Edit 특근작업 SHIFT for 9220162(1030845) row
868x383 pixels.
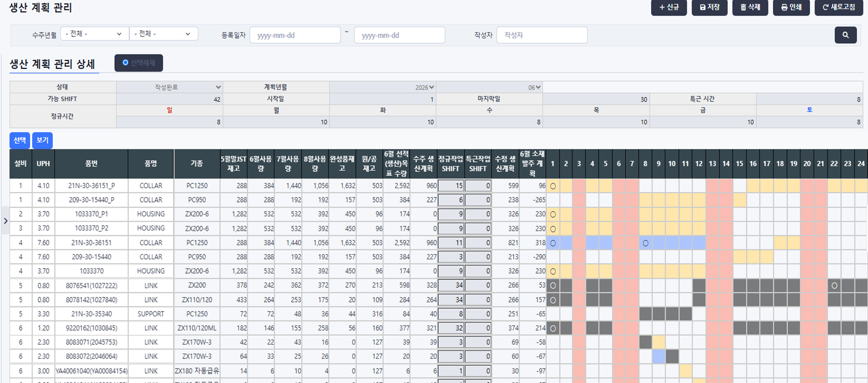click(x=478, y=328)
